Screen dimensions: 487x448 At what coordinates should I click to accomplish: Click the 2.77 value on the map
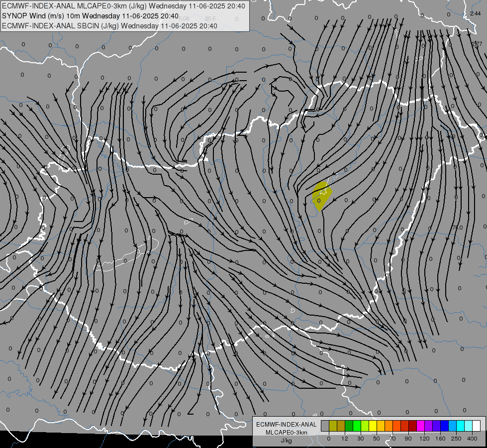click(477, 44)
